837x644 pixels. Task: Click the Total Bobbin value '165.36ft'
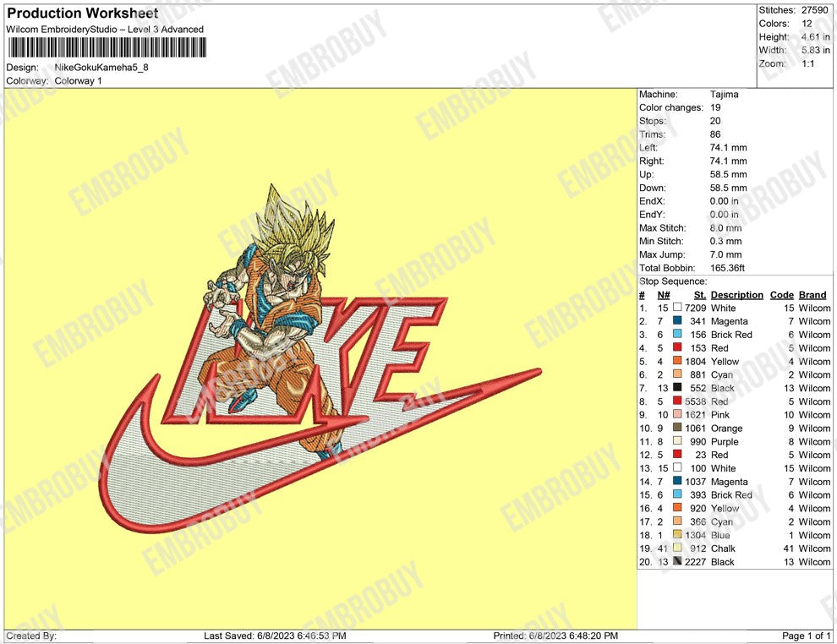pos(728,268)
